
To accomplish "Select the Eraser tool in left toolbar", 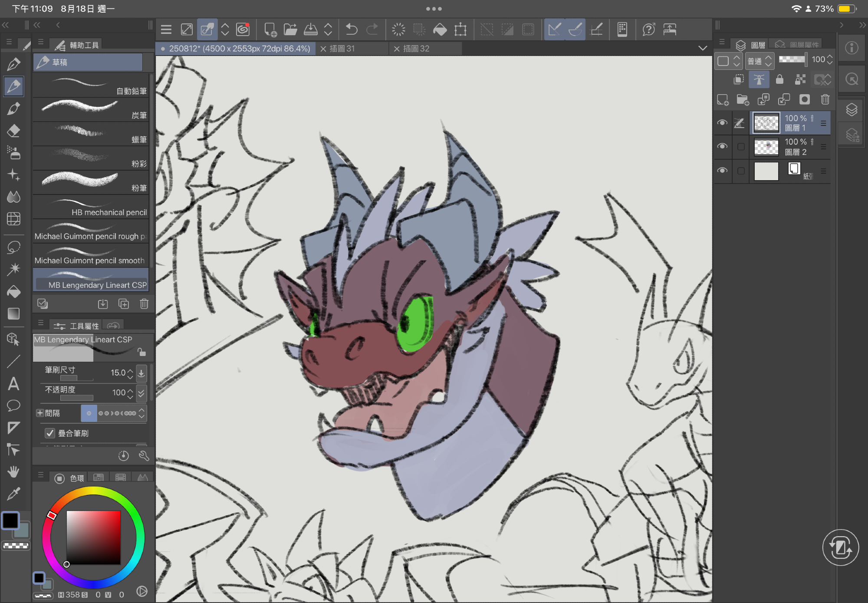I will [x=13, y=131].
